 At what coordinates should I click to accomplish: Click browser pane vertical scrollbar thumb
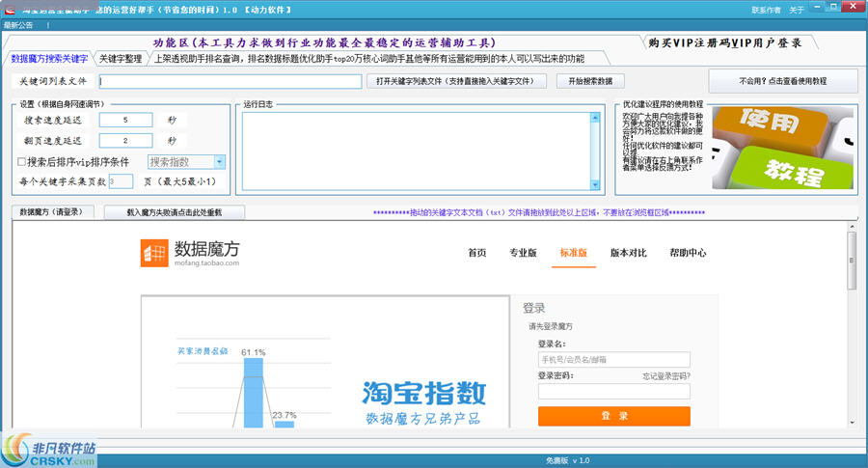tap(852, 261)
